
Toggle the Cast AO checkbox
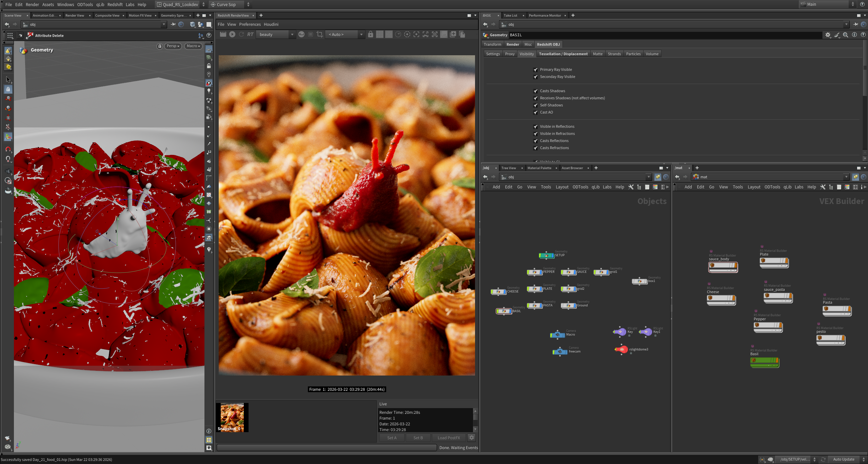coord(536,113)
